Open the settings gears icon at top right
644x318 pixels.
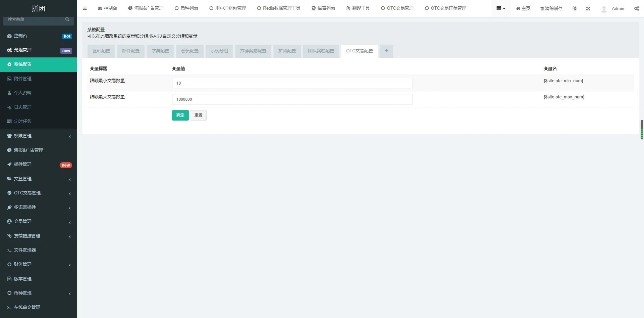click(636, 8)
